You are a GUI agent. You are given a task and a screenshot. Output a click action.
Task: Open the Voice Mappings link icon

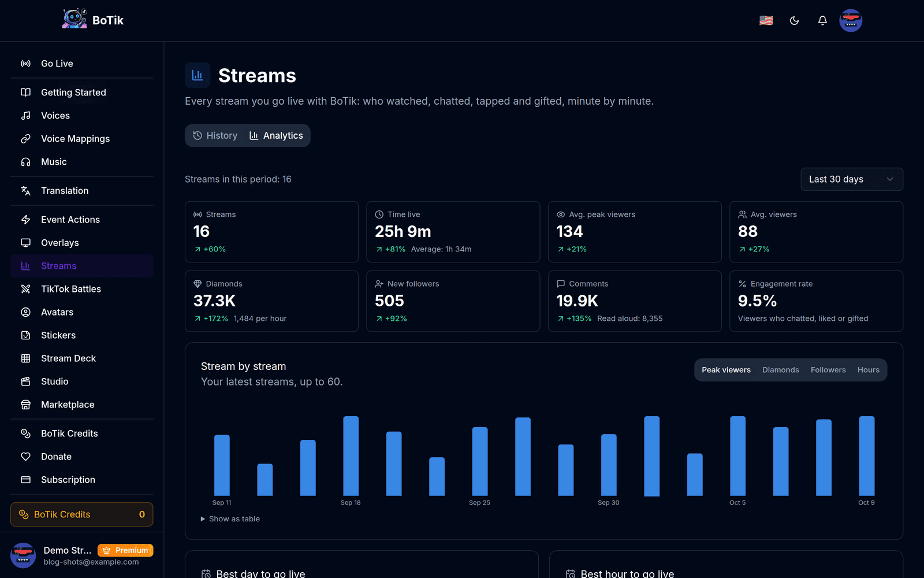25,139
